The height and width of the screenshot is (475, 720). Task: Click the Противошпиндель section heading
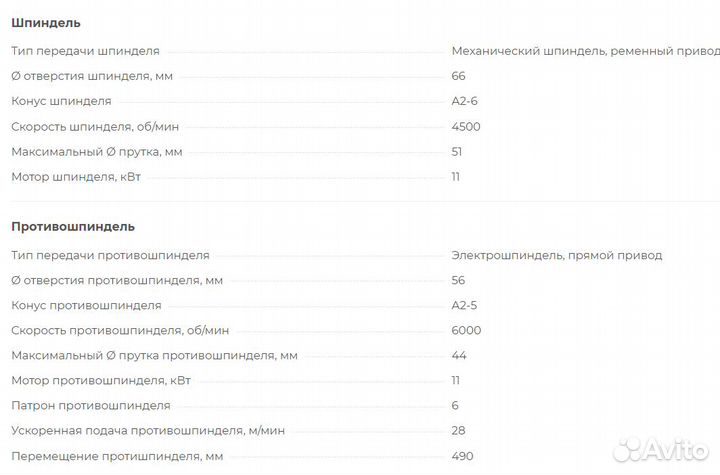73,227
